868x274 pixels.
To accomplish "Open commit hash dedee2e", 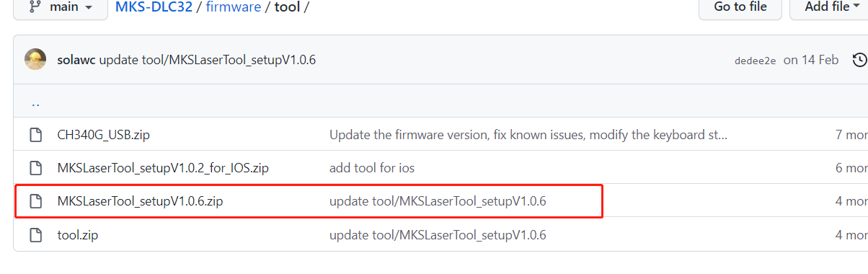I will point(755,61).
